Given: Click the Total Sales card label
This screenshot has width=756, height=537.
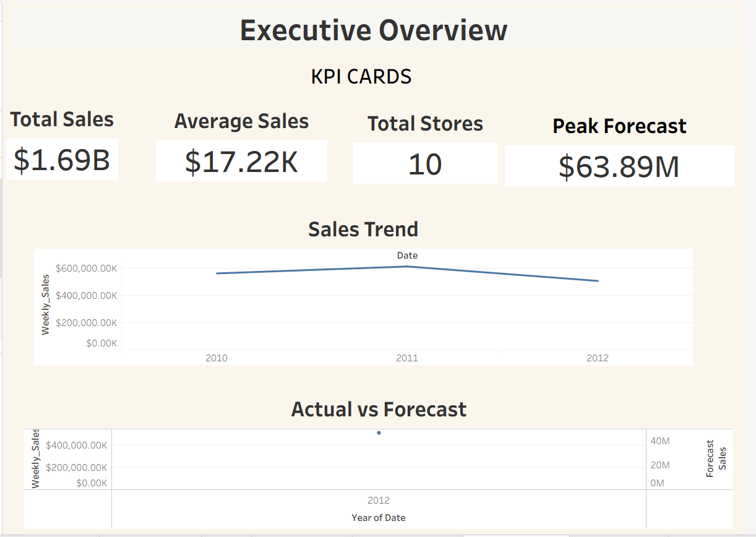Looking at the screenshot, I should (62, 119).
